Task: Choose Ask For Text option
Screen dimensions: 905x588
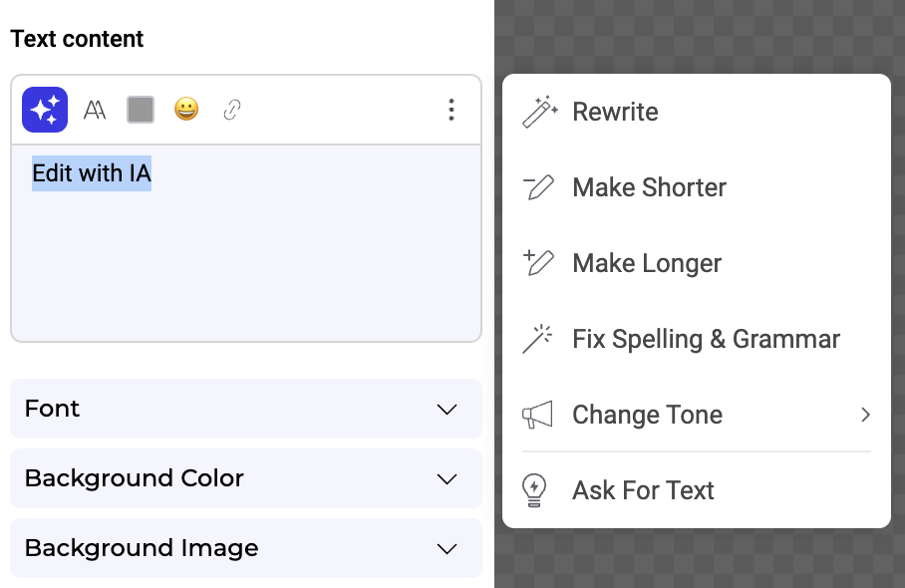Action: [643, 490]
